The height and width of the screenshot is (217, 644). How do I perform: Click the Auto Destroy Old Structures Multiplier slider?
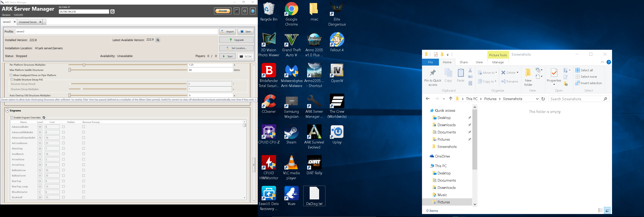click(x=128, y=95)
